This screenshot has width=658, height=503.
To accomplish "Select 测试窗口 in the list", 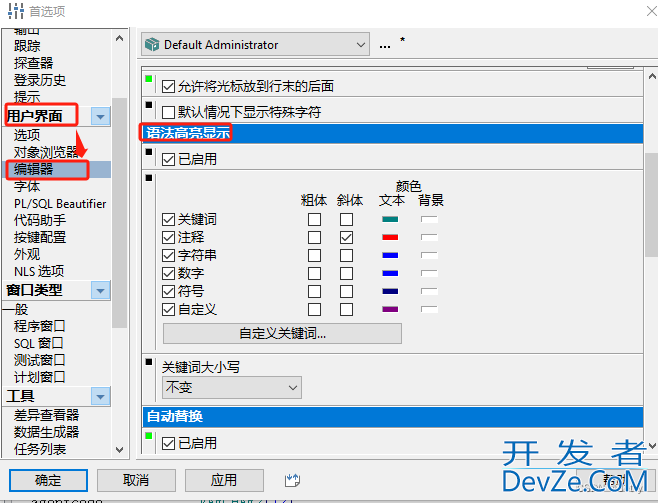I will click(x=39, y=360).
